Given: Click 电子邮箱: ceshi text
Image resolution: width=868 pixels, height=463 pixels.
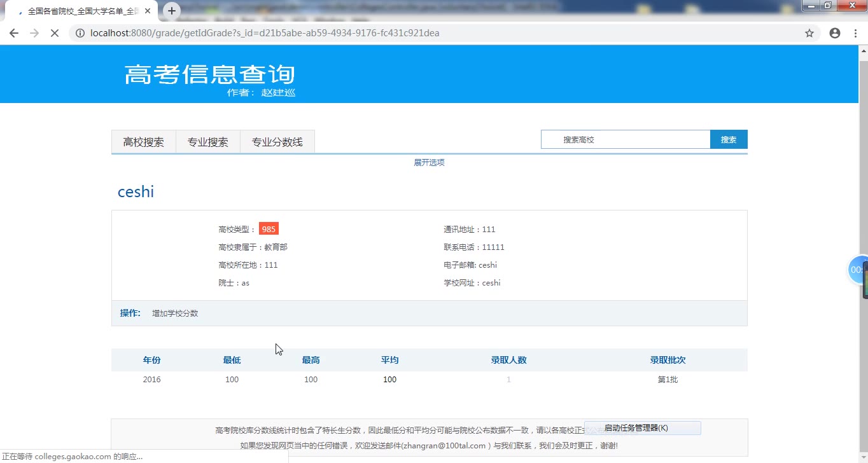Looking at the screenshot, I should point(470,265).
